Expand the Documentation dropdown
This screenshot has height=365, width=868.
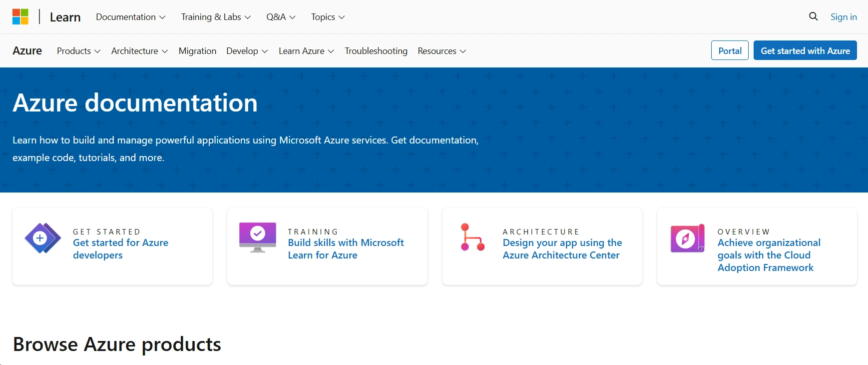coord(131,17)
